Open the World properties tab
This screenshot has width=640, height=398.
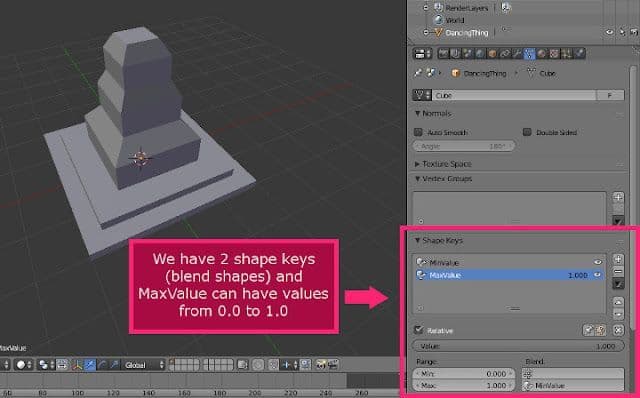click(x=480, y=53)
